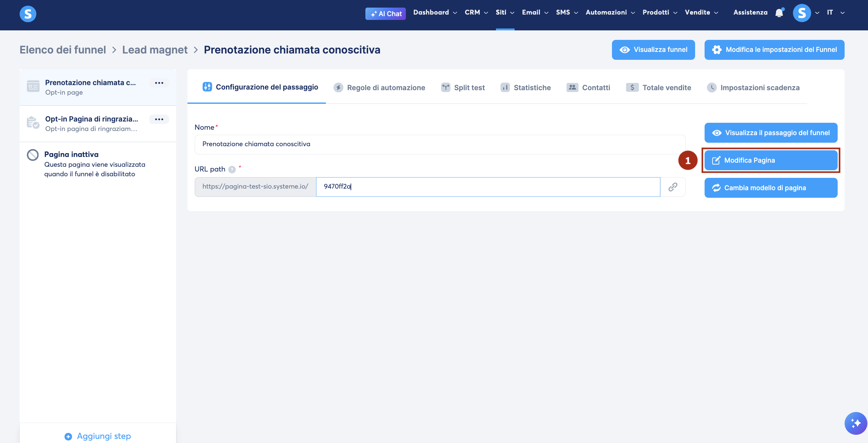Select the Prenotazione chiamata step
The image size is (868, 443).
pyautogui.click(x=98, y=87)
